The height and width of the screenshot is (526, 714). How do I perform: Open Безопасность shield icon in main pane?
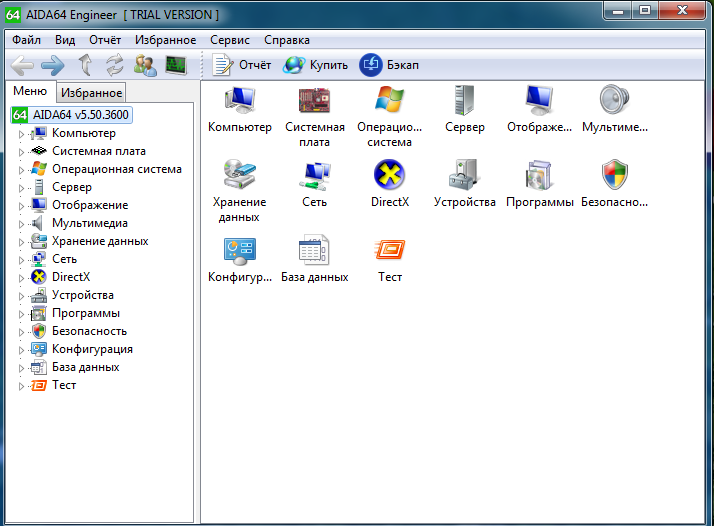tap(615, 174)
